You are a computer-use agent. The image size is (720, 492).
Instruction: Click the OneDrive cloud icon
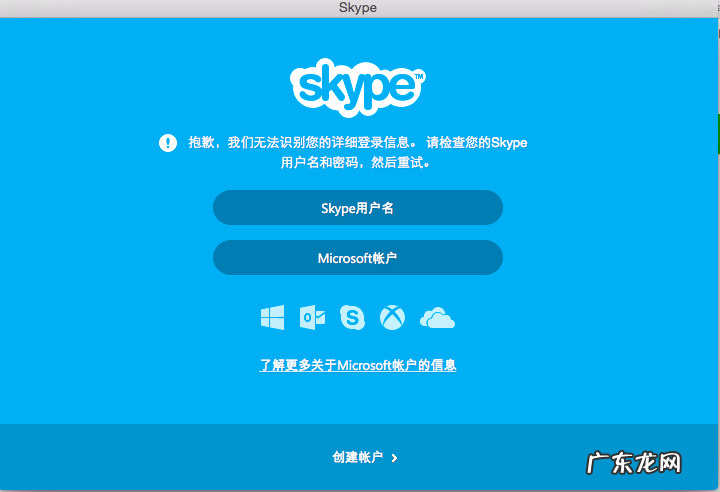pyautogui.click(x=437, y=318)
